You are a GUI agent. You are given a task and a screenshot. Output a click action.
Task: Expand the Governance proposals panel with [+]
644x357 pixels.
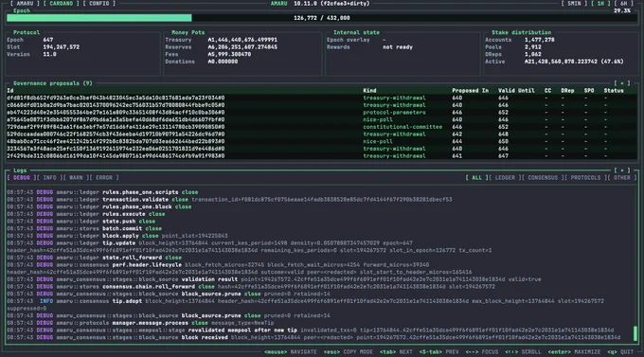pyautogui.click(x=622, y=83)
